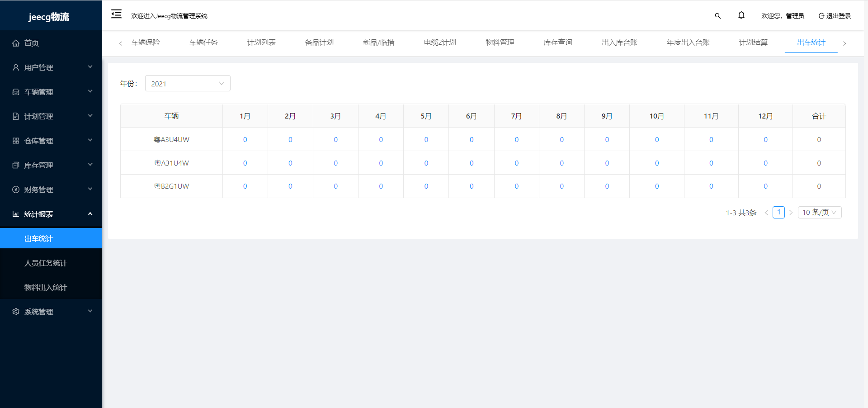Click 12月 count for 粤B2G1UW
This screenshot has height=408, width=868.
click(765, 186)
